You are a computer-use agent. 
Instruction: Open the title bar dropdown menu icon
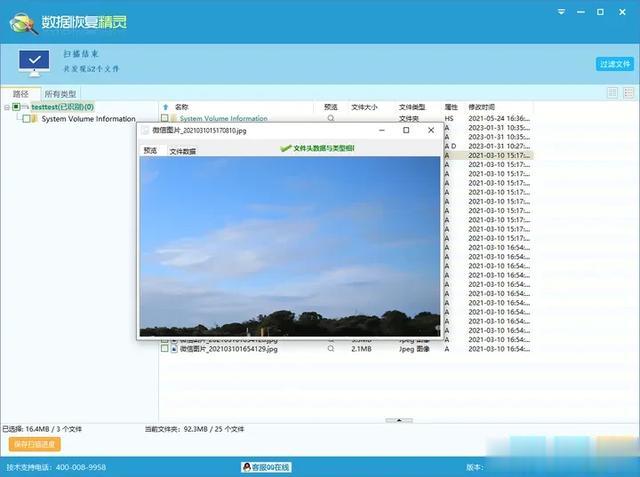tap(562, 12)
